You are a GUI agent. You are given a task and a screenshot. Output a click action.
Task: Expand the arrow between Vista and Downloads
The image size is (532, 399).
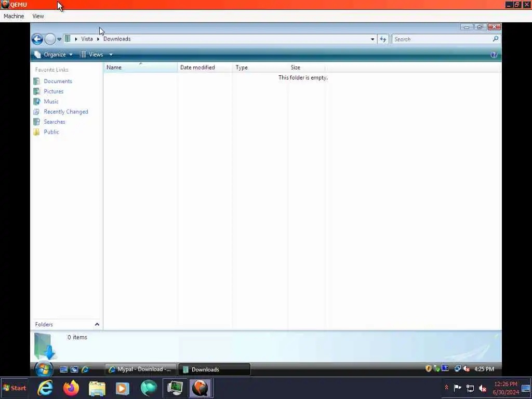(98, 39)
